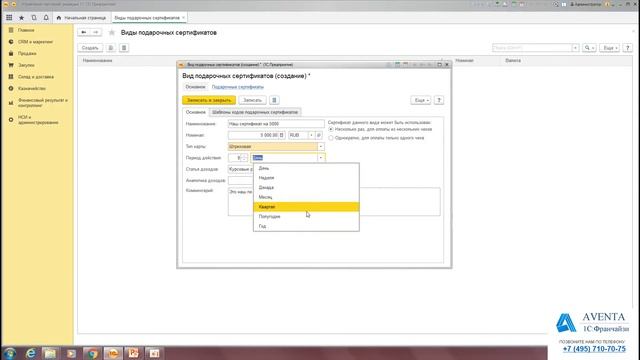
Task: Click Номинал column header in list
Action: point(464,60)
